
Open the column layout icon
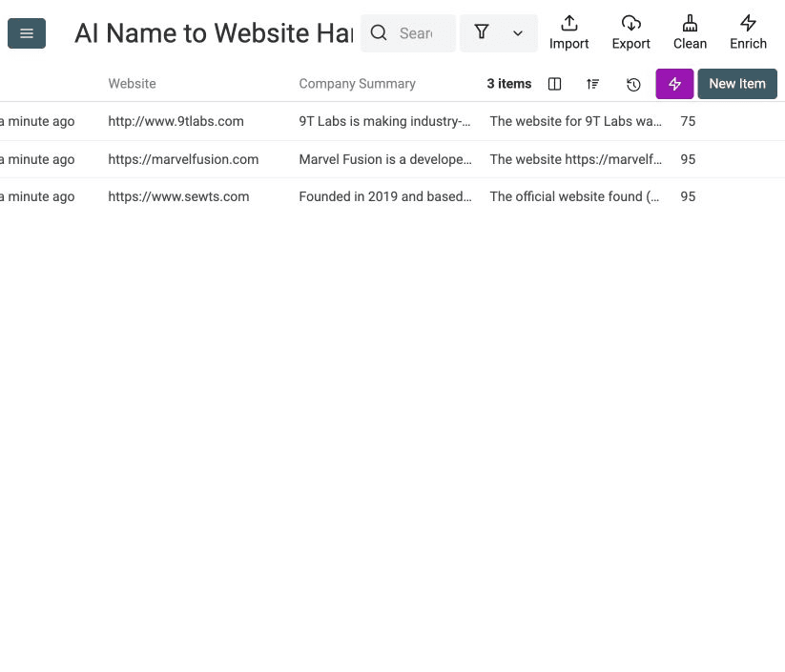[x=554, y=84]
